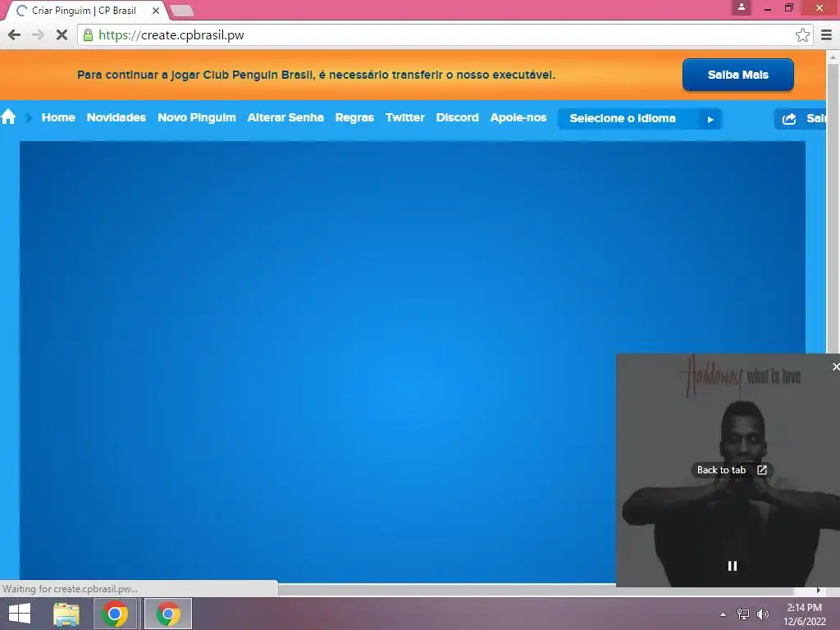Go to Novo Pinguim page

pos(197,117)
